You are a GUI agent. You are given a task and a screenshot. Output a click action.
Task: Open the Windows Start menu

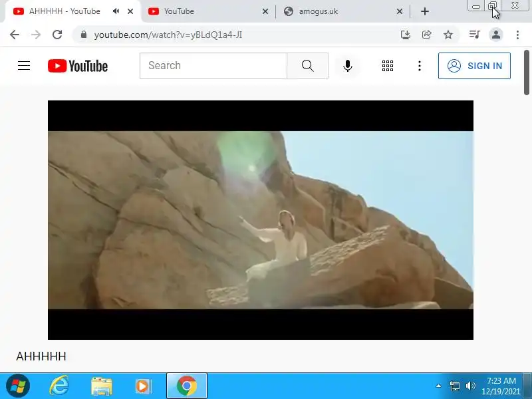[18, 386]
